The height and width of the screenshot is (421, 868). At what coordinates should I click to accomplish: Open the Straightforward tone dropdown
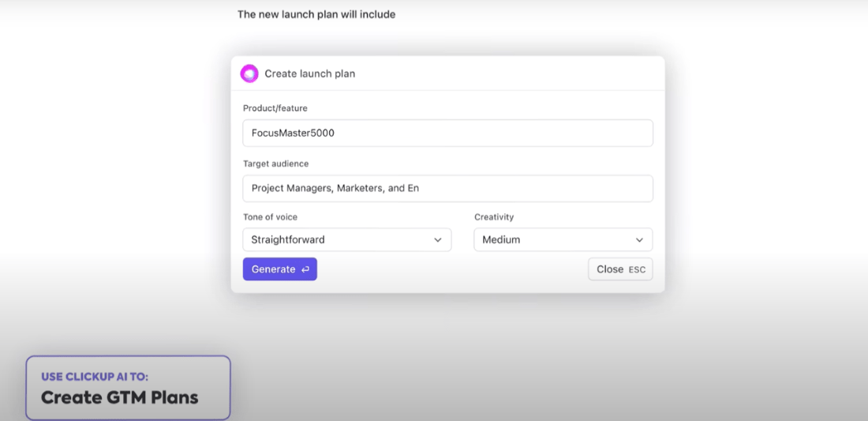(346, 240)
